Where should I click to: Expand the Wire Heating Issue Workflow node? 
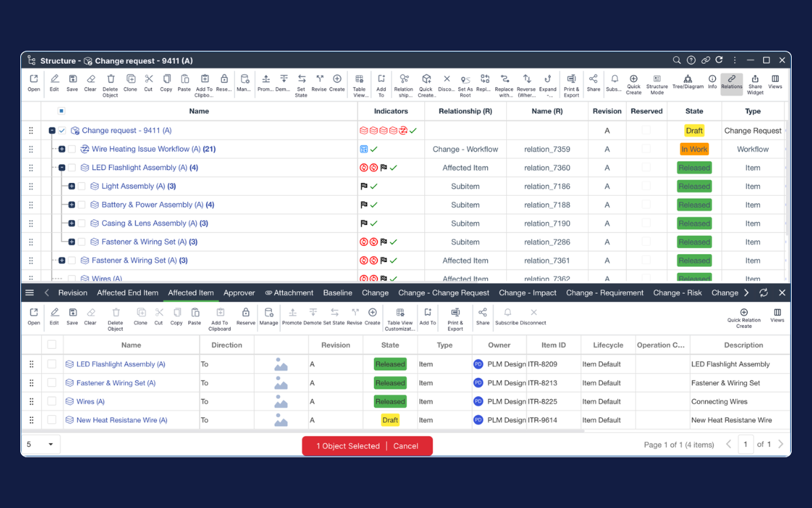click(x=62, y=149)
